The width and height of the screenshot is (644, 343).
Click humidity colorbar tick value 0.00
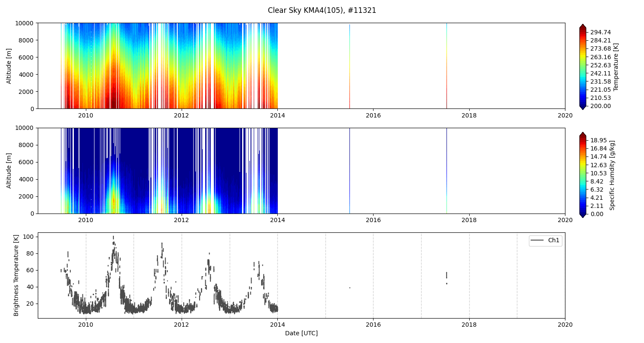point(597,214)
